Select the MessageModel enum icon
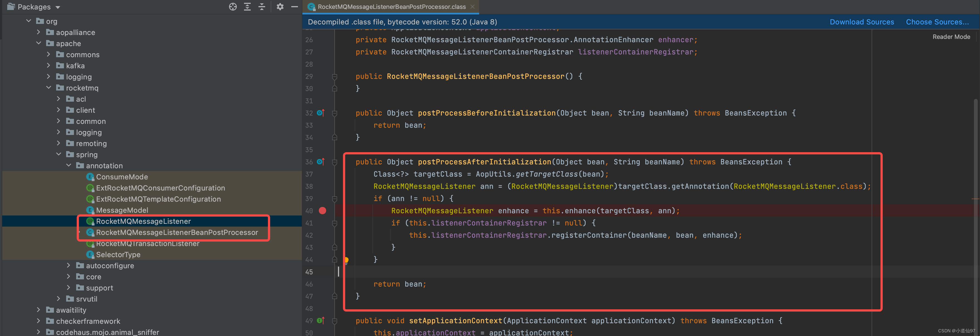 [90, 210]
